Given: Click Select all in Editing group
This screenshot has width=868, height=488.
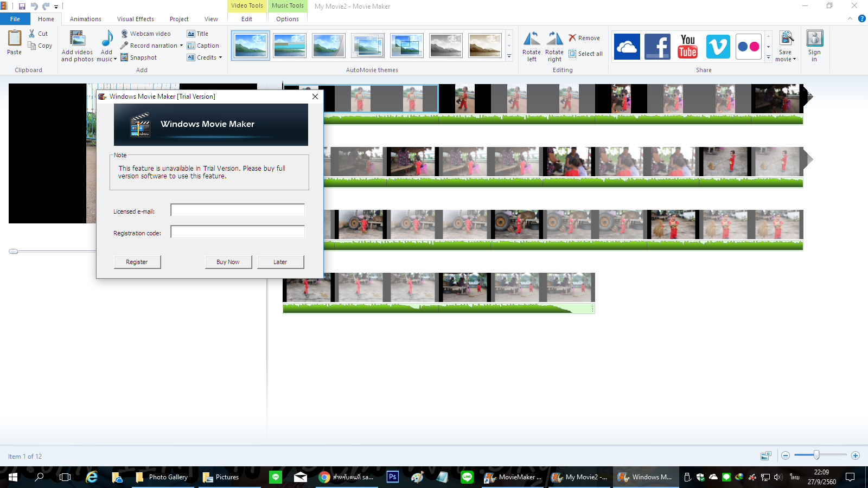Looking at the screenshot, I should coord(585,54).
